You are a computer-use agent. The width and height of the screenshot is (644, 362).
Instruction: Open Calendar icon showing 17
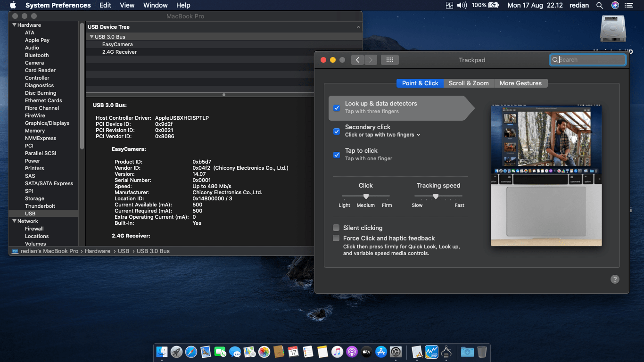tap(293, 352)
